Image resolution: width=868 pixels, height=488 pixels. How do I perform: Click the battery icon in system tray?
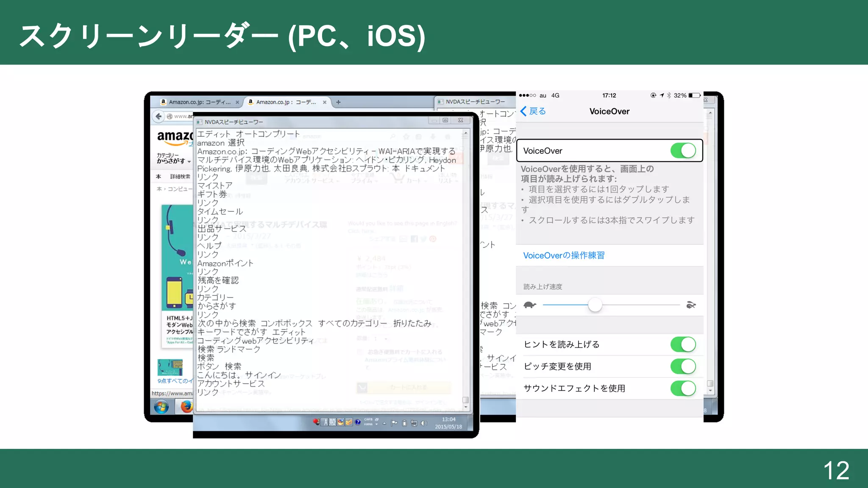coord(404,423)
